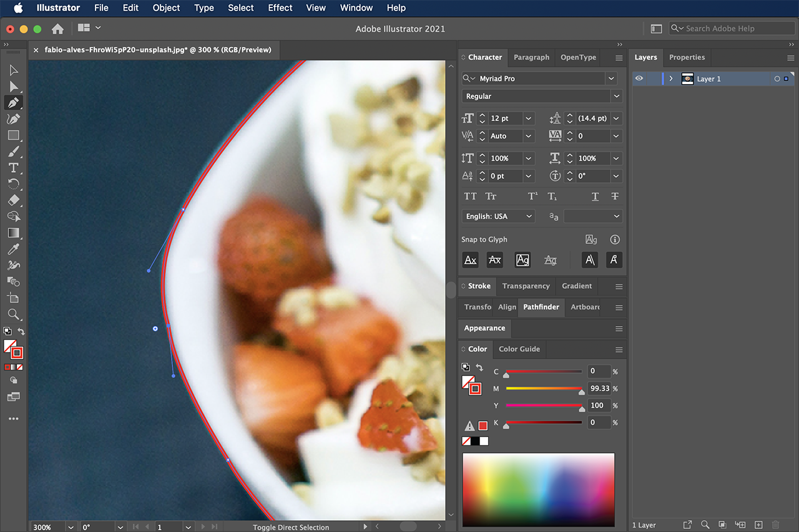The height and width of the screenshot is (532, 799).
Task: Click Make/Release Clipping Mask icon
Action: 722,525
